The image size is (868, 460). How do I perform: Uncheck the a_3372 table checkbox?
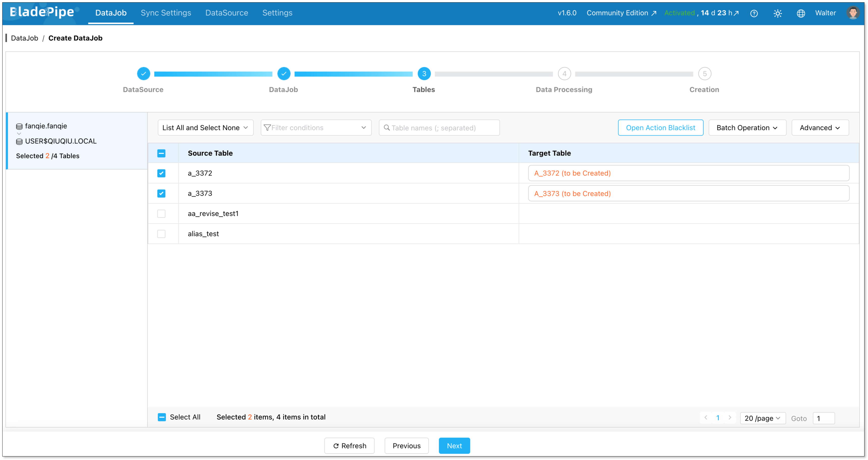coord(161,173)
